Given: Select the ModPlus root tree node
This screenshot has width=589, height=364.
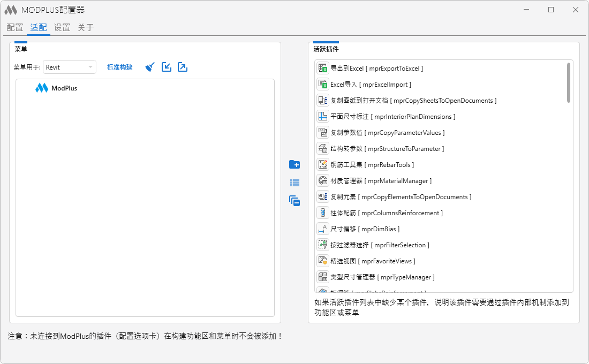Looking at the screenshot, I should (x=64, y=88).
